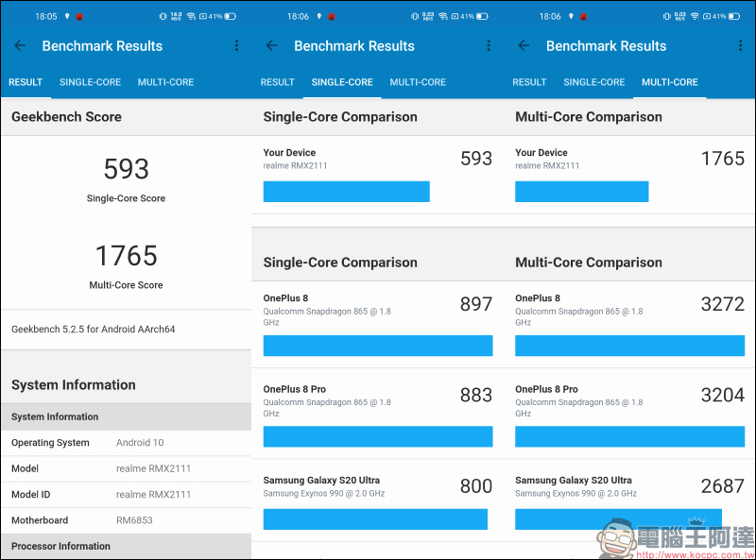
Task: Tap battery icon in left status bar
Action: (x=230, y=16)
